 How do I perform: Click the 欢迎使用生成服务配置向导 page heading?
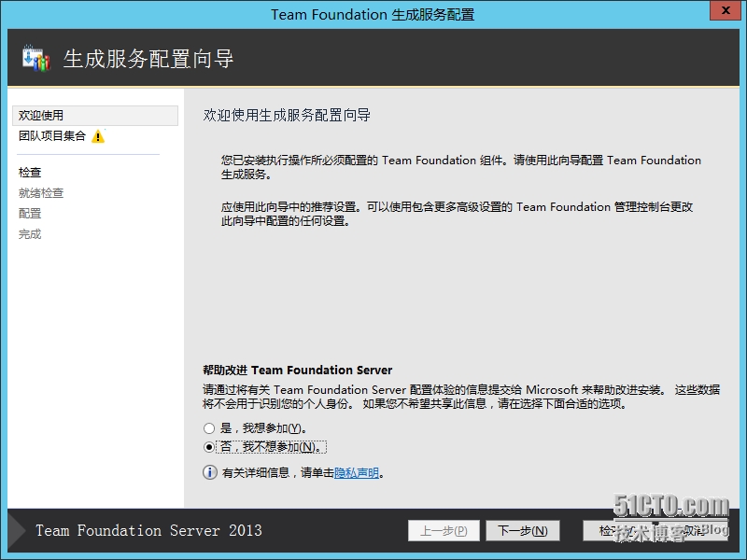pyautogui.click(x=287, y=115)
